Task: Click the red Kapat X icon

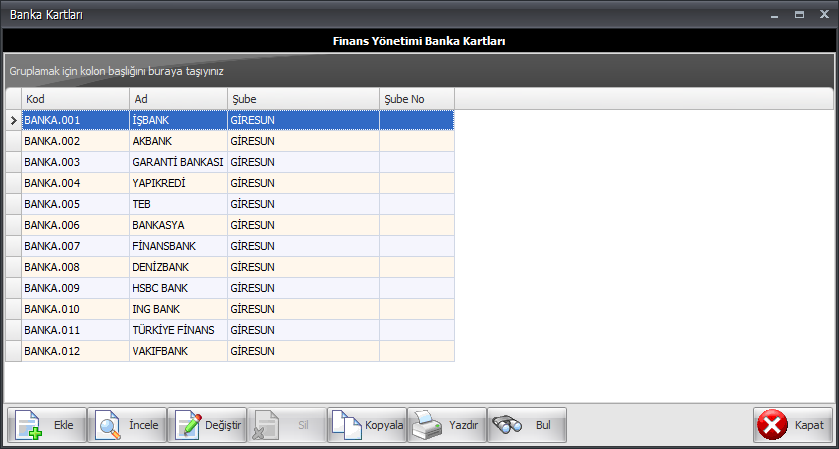Action: (773, 425)
